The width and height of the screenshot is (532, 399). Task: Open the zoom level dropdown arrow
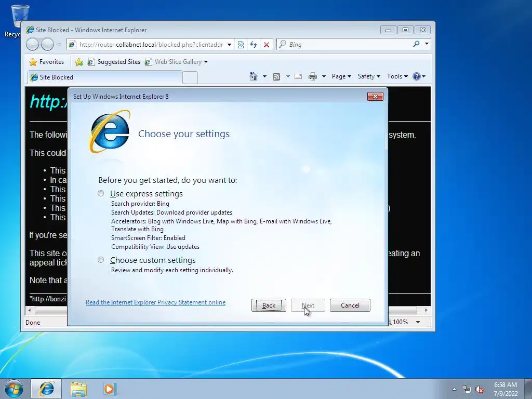point(418,322)
